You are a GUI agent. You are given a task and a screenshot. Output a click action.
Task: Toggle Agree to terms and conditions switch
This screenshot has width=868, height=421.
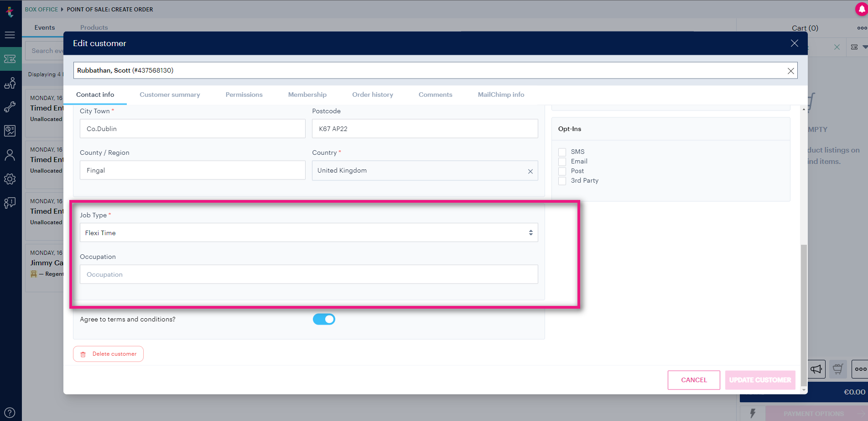click(324, 319)
